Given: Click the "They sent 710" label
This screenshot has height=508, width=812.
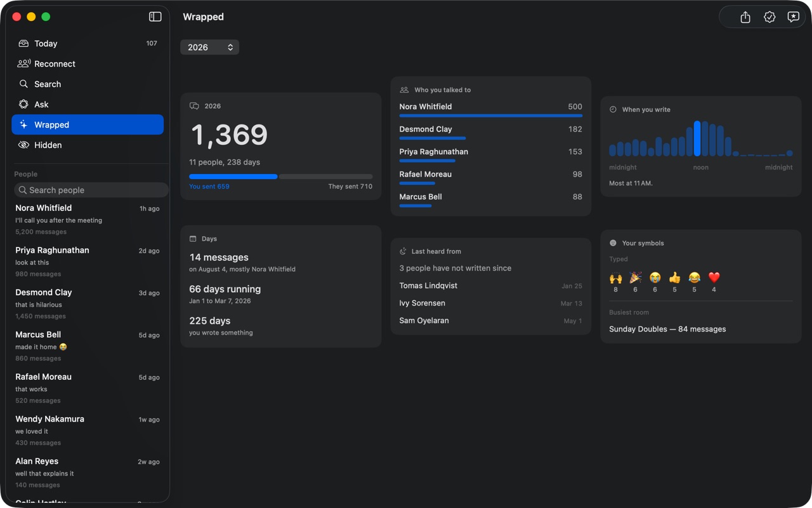Looking at the screenshot, I should 350,187.
